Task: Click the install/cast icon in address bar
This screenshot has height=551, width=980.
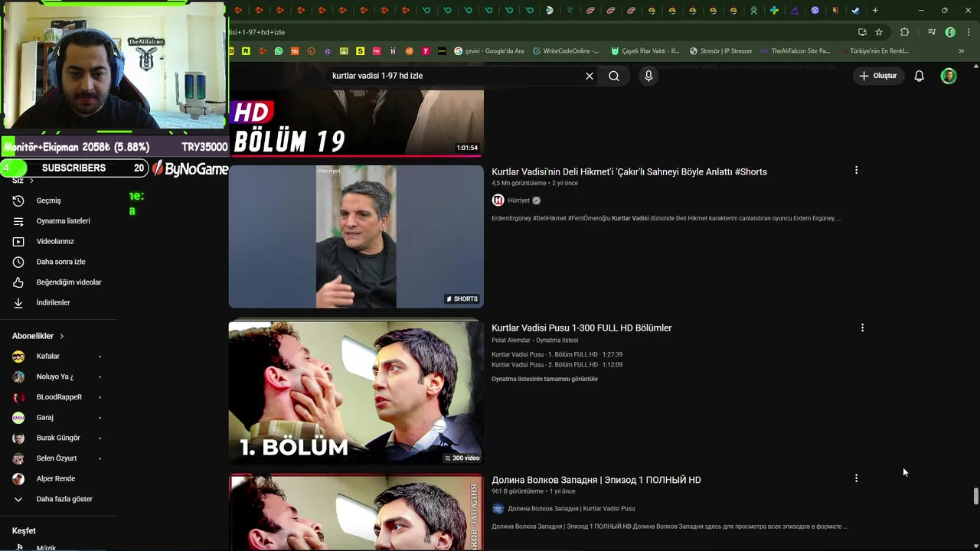Action: 862,32
